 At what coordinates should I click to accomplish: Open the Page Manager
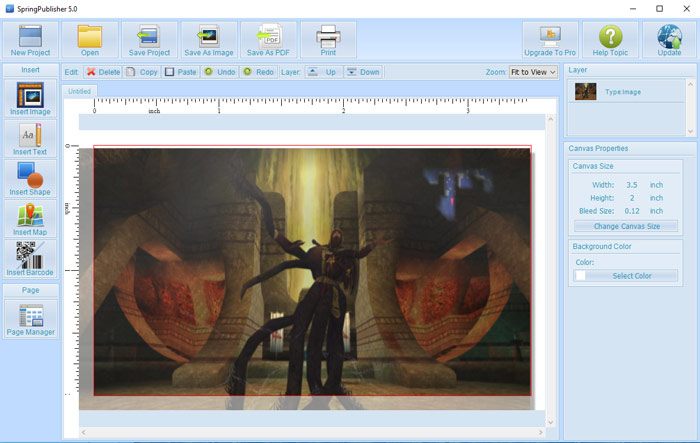tap(30, 319)
